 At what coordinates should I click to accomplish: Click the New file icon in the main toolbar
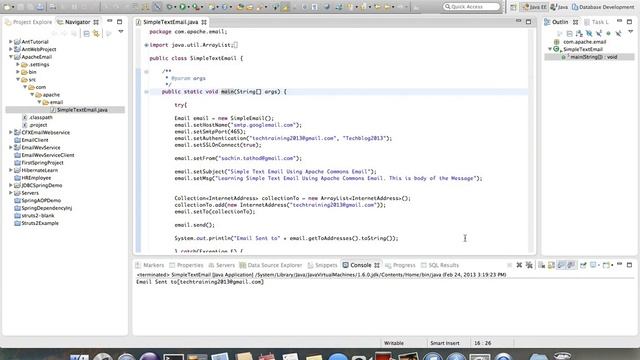[7, 7]
